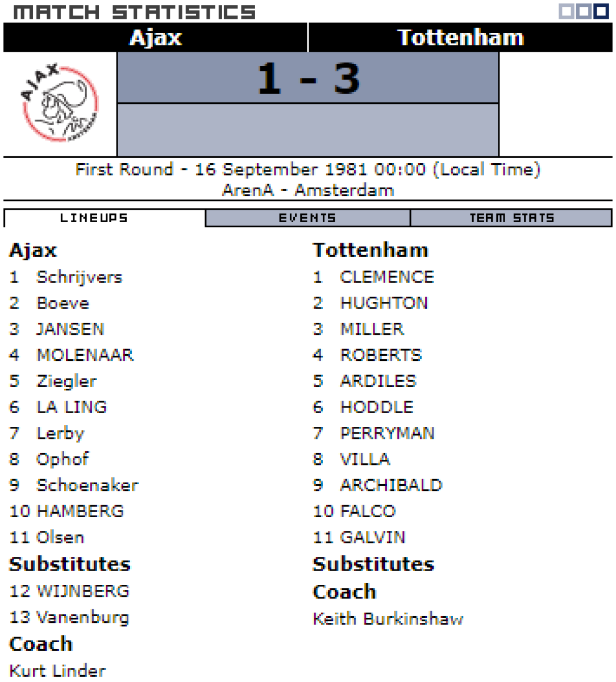
Task: Click the medium gray-blue square icon
Action: pyautogui.click(x=584, y=11)
